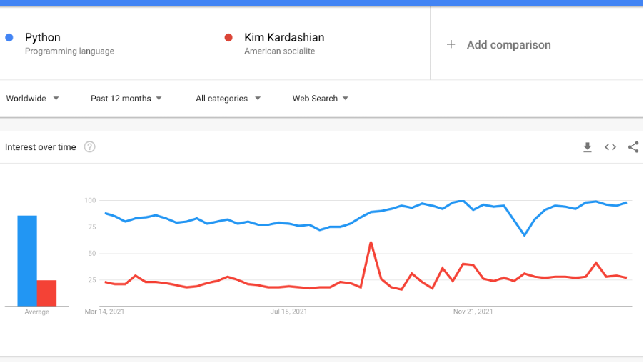Click the Jul 18, 2021 axis label
The width and height of the screenshot is (644, 363).
point(289,312)
